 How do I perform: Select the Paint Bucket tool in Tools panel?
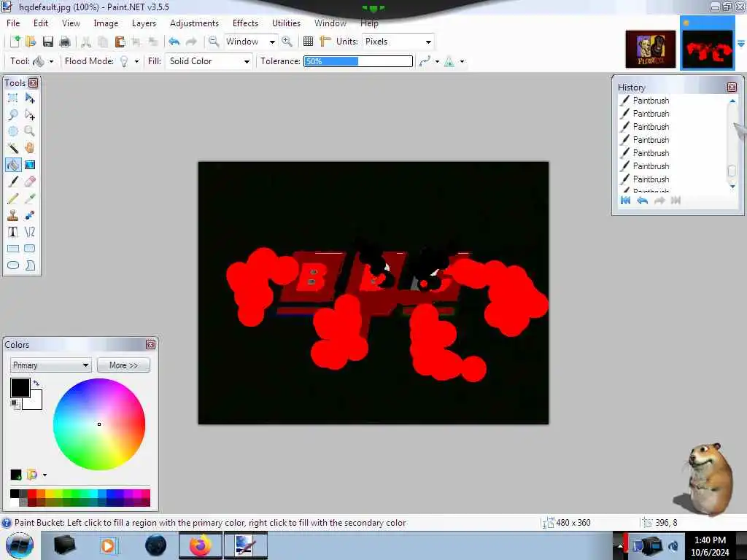point(13,165)
